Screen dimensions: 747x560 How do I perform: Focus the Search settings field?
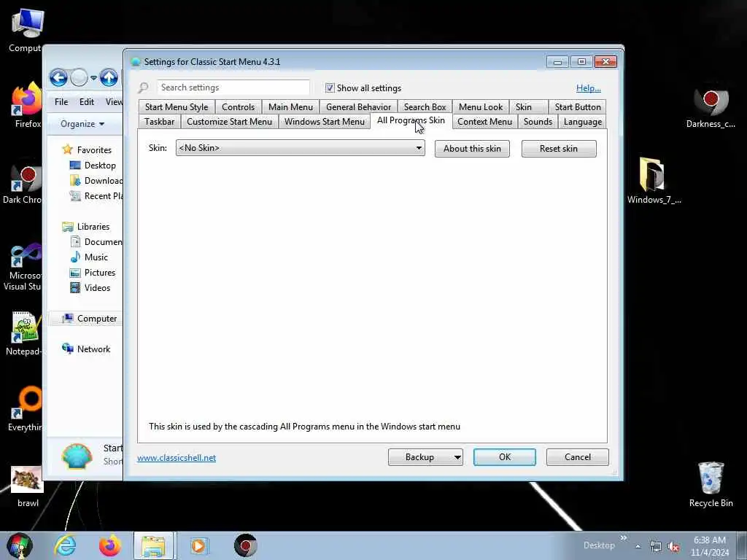point(233,87)
